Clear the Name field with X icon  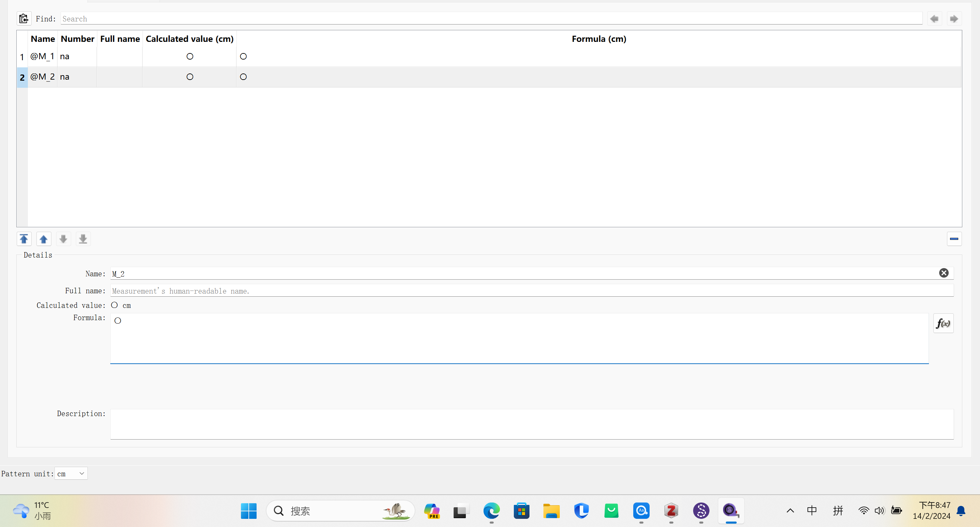coord(944,273)
